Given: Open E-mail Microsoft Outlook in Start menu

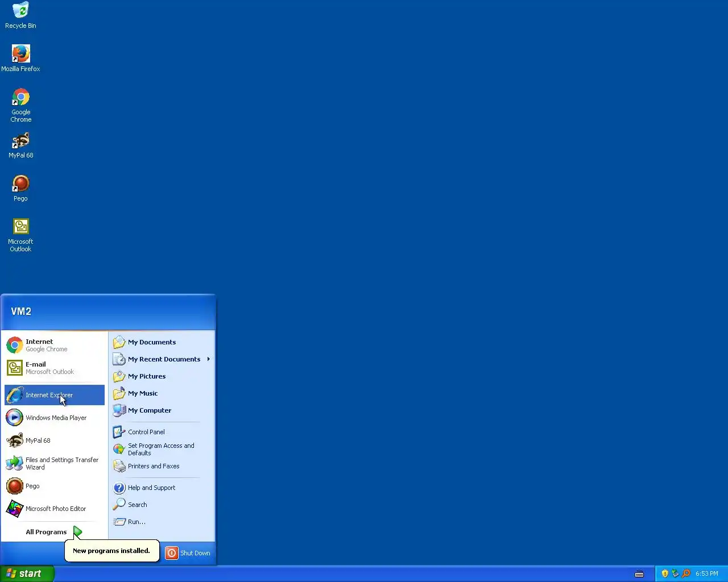Looking at the screenshot, I should click(55, 368).
